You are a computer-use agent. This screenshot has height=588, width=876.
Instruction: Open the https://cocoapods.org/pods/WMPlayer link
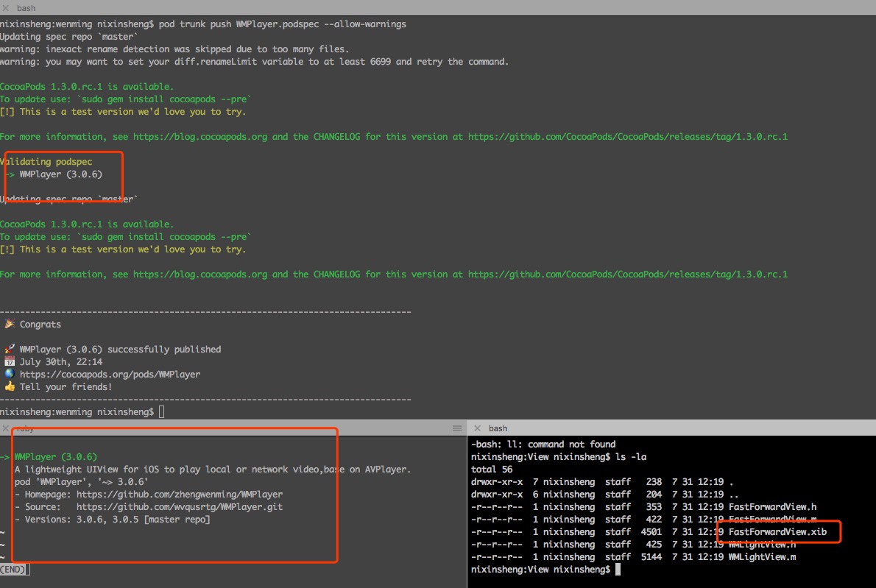tap(110, 374)
